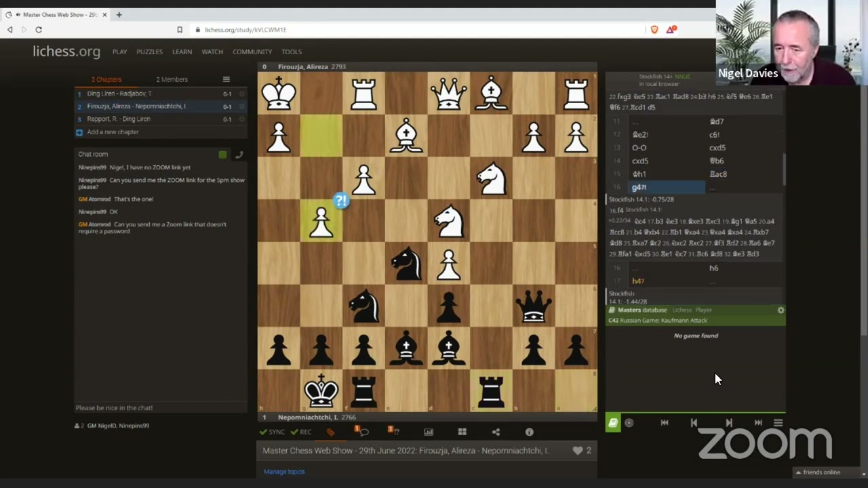This screenshot has height=488, width=868.
Task: Click the chat message input field
Action: [160, 408]
